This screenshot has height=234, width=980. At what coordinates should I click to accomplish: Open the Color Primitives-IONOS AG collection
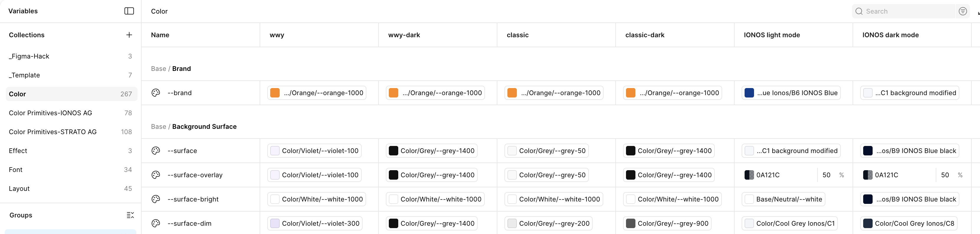pos(50,113)
